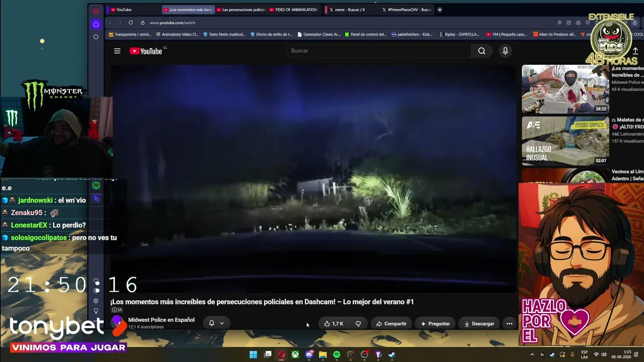Open Task View on the taskbar
The width and height of the screenshot is (644, 362).
click(268, 354)
